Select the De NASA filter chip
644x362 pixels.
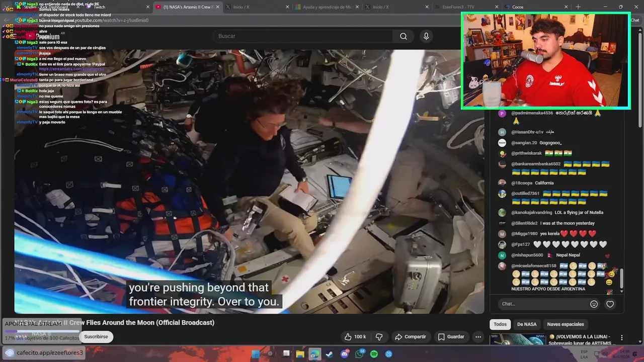(x=527, y=324)
